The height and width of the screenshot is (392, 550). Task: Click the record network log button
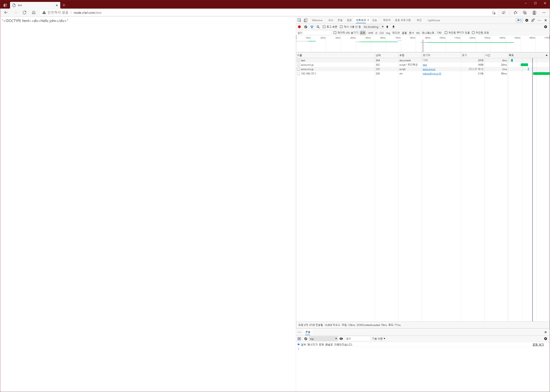tap(299, 27)
